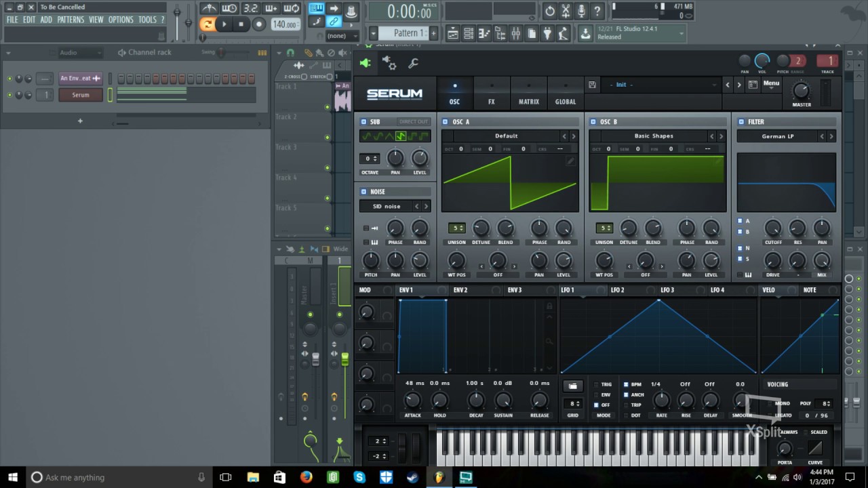This screenshot has height=488, width=868.
Task: Click the link-to-controller chain icon
Action: click(x=334, y=22)
